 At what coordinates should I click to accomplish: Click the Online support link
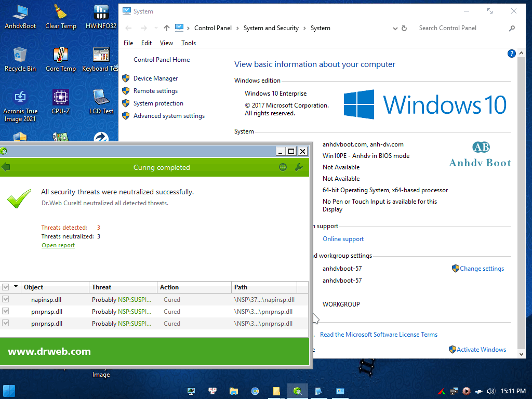[343, 239]
